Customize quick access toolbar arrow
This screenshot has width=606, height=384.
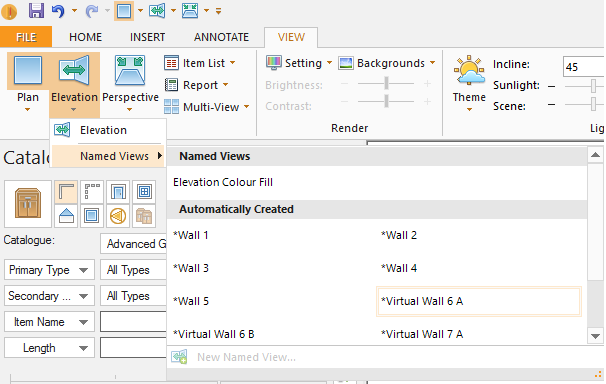219,12
